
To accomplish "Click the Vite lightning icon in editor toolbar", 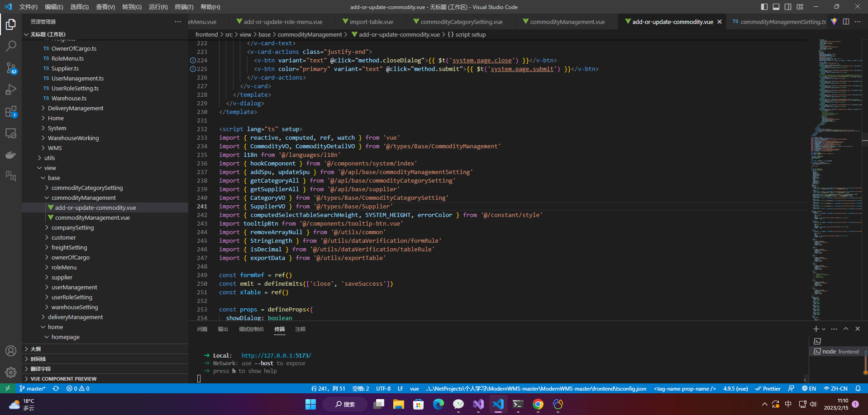I will point(834,22).
